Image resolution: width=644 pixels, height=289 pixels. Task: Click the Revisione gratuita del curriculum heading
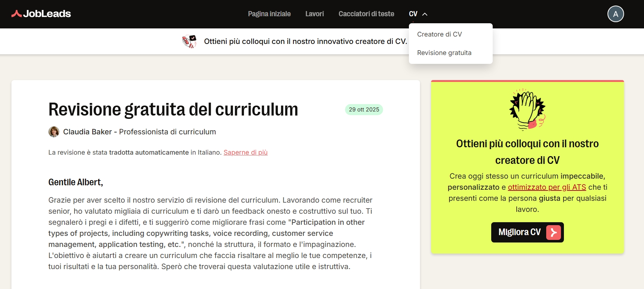[x=173, y=110]
